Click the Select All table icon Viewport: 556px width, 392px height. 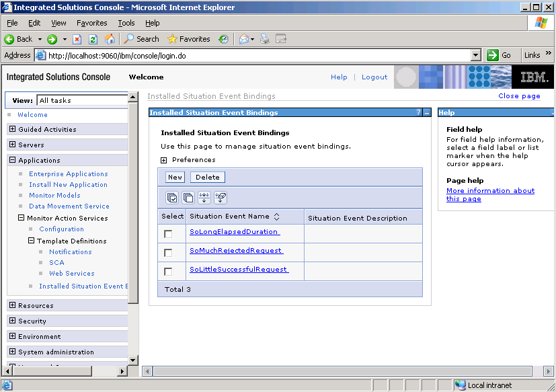172,198
